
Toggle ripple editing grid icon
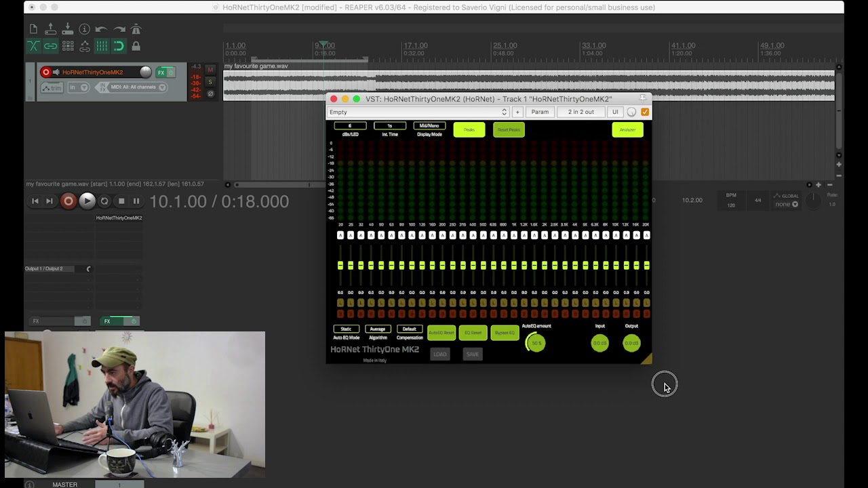(x=68, y=46)
